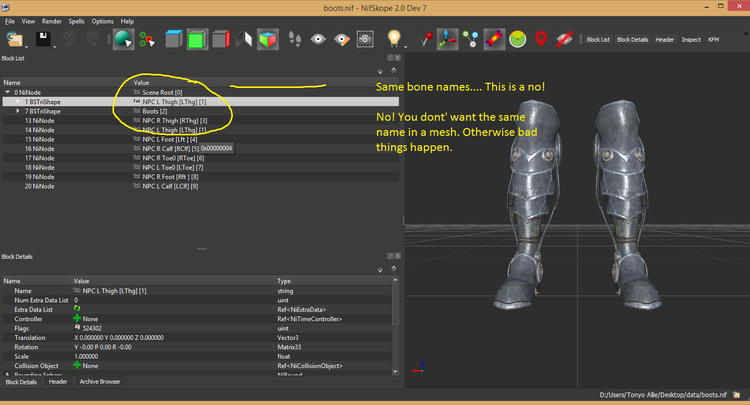
Task: Toggle the Header toolbar button
Action: coord(664,40)
